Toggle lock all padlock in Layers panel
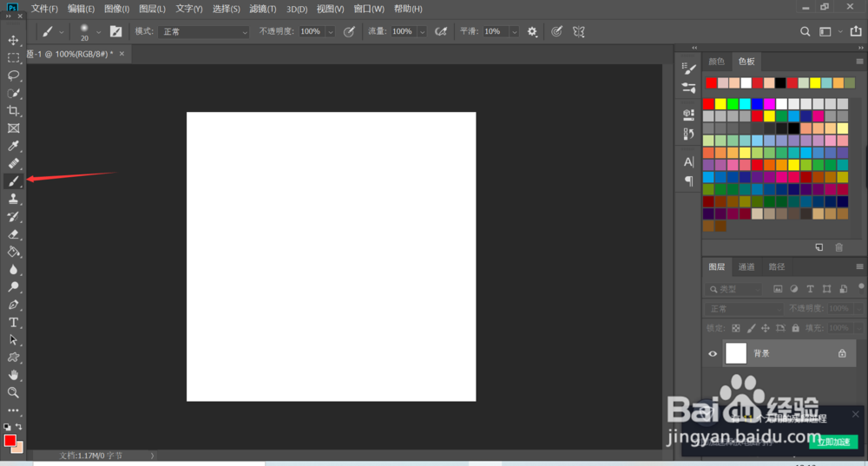868x466 pixels. coord(795,328)
